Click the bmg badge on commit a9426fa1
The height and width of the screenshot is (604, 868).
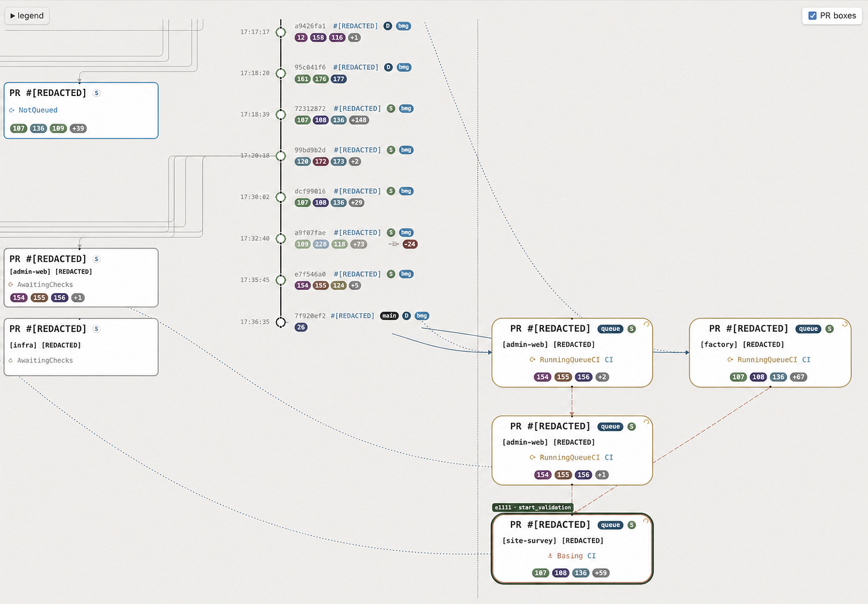[404, 26]
